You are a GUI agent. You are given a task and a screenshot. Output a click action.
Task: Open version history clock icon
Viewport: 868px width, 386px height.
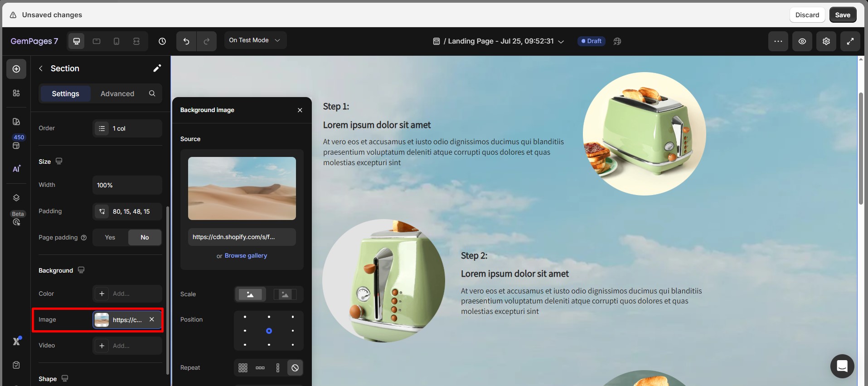(162, 41)
